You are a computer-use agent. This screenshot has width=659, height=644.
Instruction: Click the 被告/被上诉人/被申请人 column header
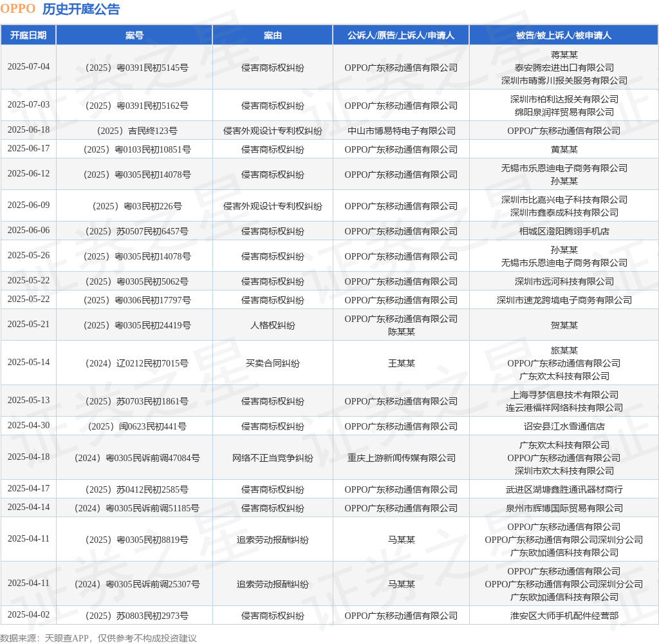(x=564, y=35)
